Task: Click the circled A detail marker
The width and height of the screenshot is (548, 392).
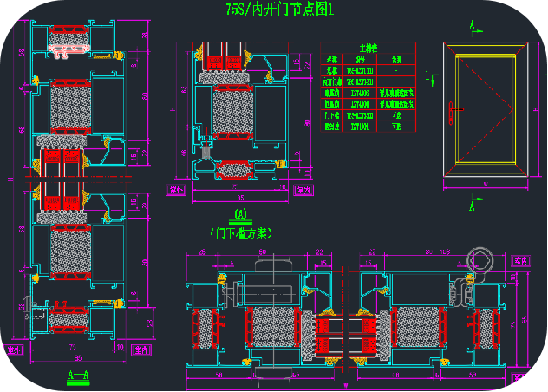Action: pyautogui.click(x=240, y=213)
